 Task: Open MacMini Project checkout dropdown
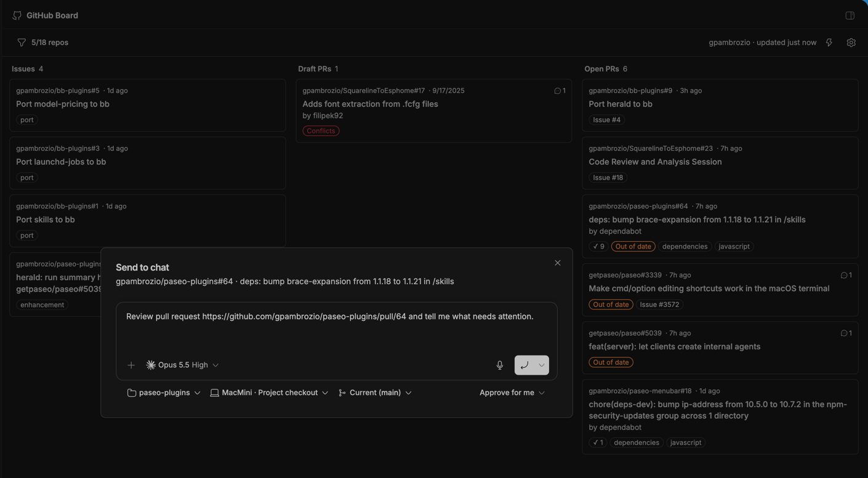tap(269, 393)
